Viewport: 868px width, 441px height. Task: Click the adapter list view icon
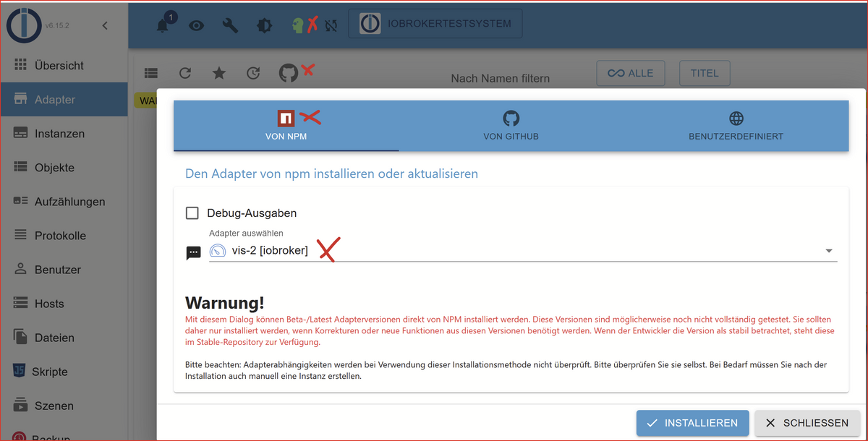[x=150, y=73]
